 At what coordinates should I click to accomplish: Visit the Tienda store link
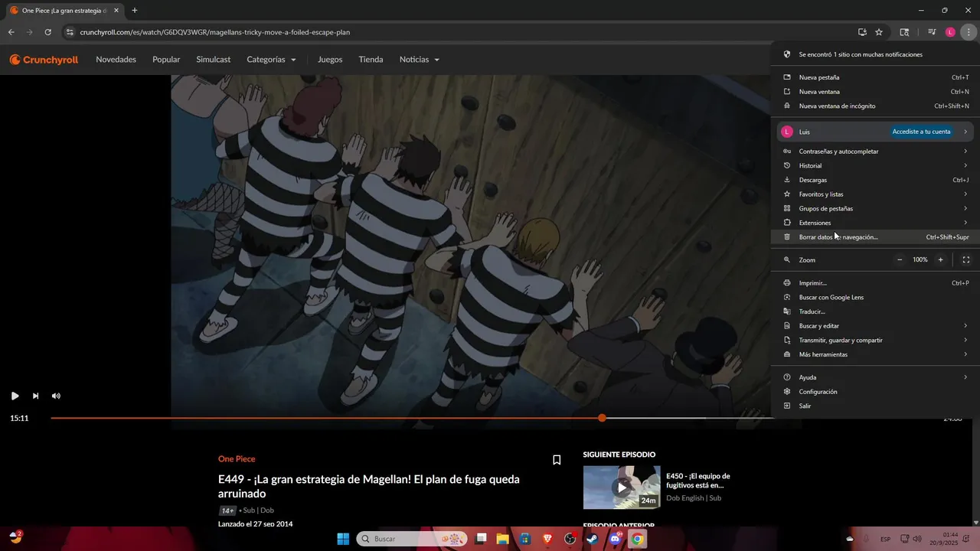coord(371,60)
